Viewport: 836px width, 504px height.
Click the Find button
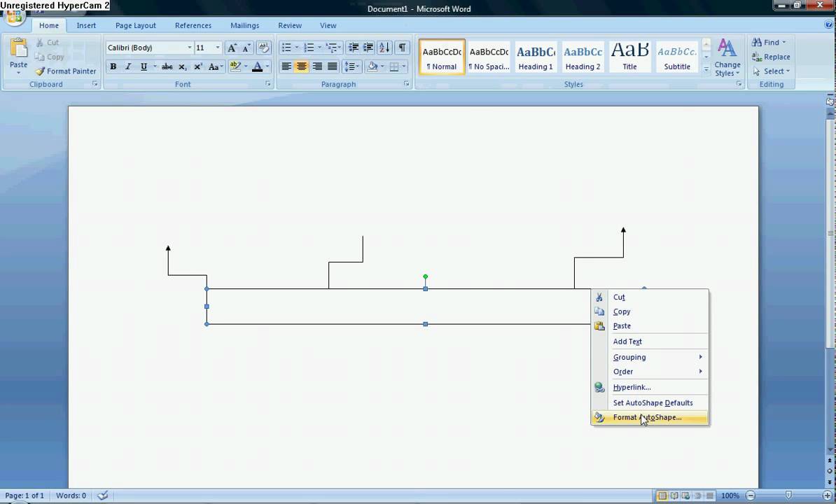point(768,43)
